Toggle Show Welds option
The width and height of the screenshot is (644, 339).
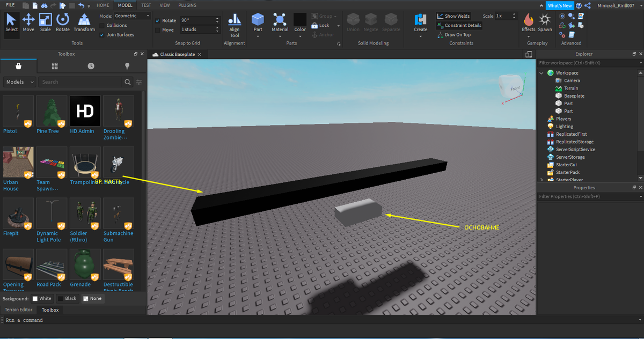point(453,16)
